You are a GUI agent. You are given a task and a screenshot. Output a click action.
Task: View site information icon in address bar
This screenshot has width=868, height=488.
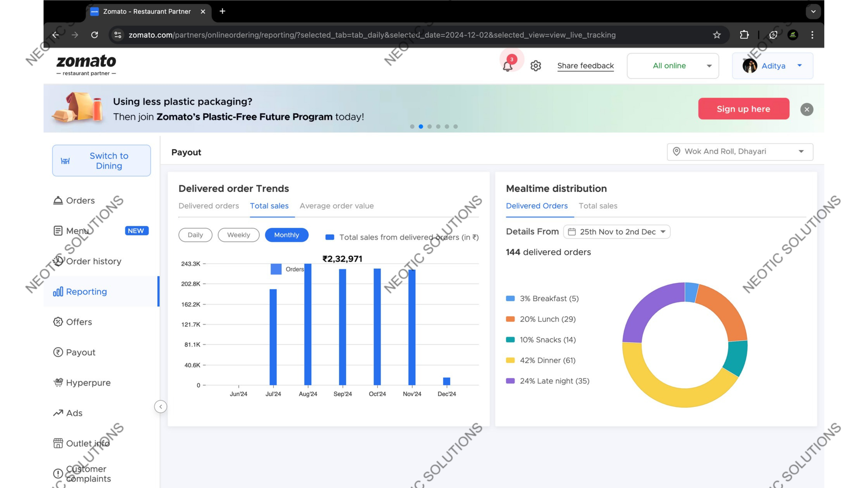(x=118, y=35)
